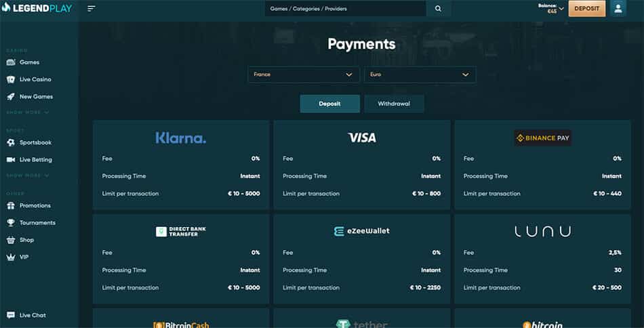The image size is (644, 328).
Task: Click the Shop basket icon
Action: click(11, 240)
